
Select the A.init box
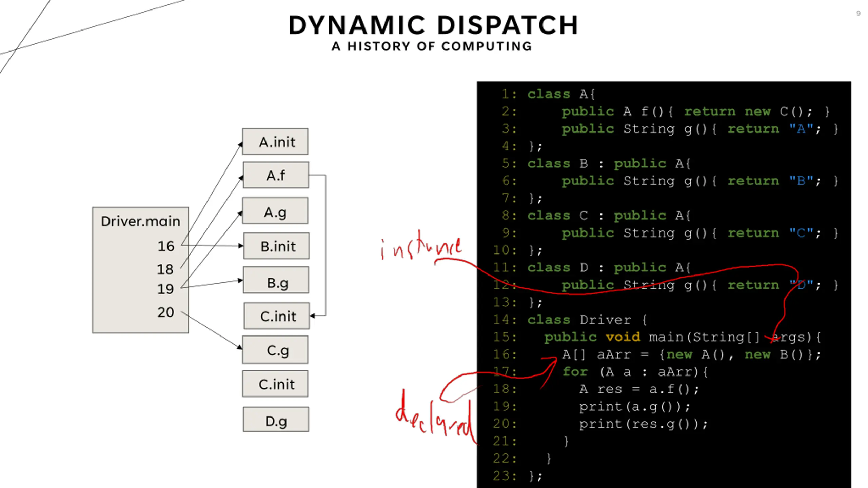(275, 142)
